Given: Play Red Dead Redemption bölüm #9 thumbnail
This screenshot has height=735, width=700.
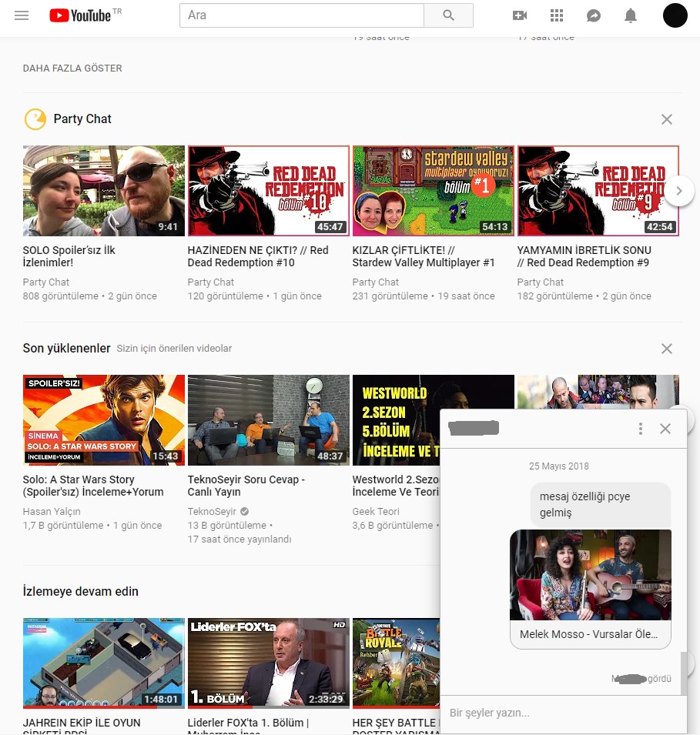Looking at the screenshot, I should point(598,191).
